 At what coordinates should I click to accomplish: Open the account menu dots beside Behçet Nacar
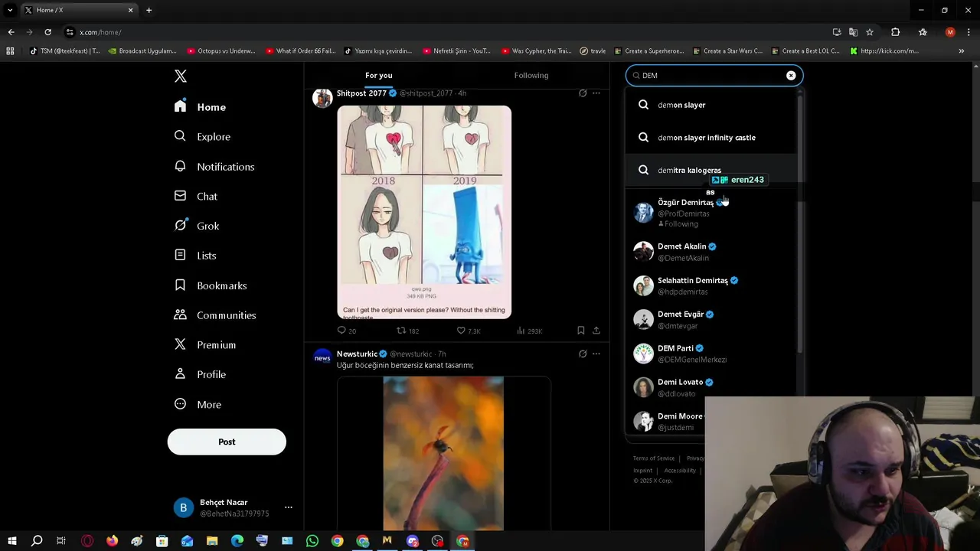coord(289,507)
